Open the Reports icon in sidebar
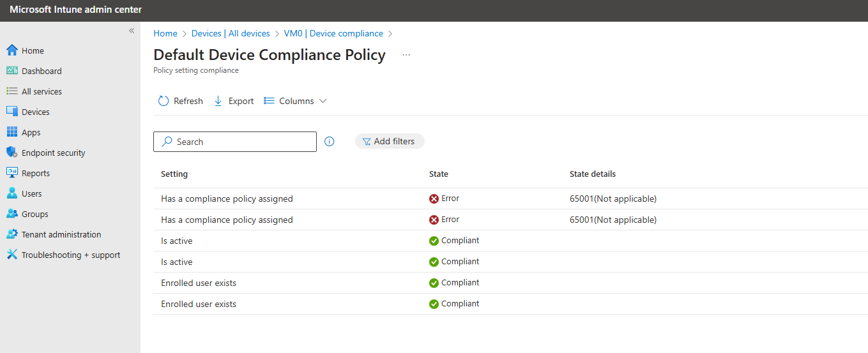 (x=11, y=173)
